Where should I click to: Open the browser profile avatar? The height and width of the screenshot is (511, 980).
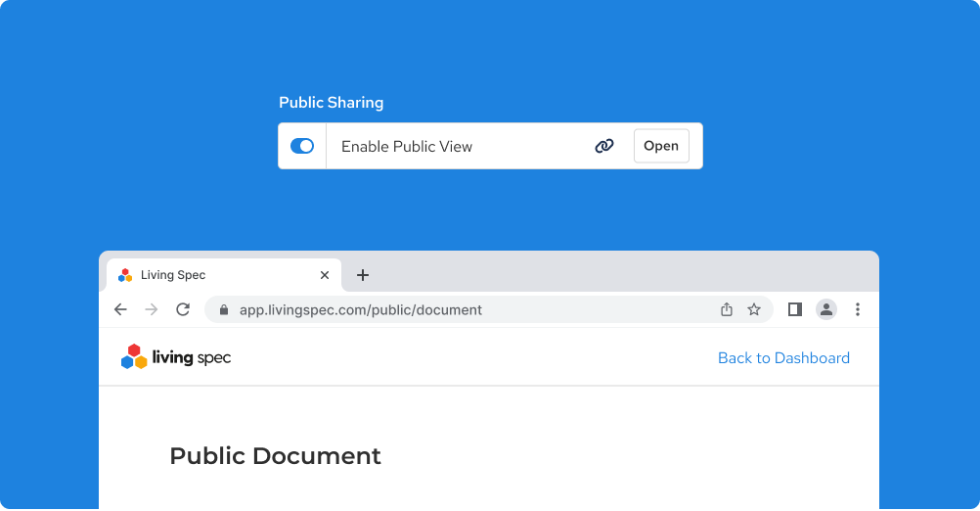pyautogui.click(x=826, y=309)
